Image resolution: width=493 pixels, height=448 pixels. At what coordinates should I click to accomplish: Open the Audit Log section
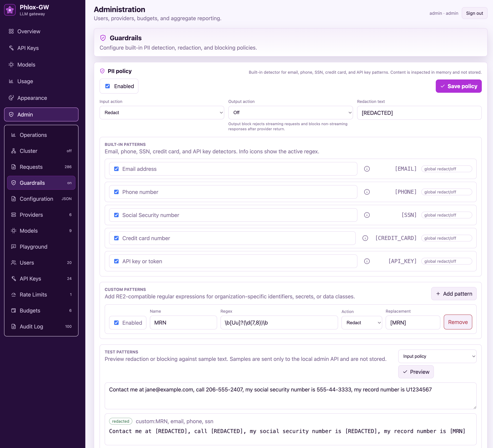coord(41,326)
